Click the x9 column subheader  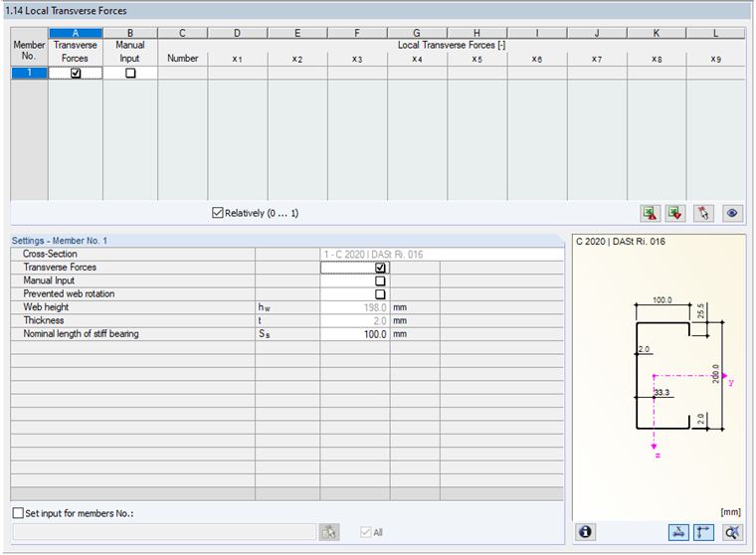pyautogui.click(x=715, y=59)
